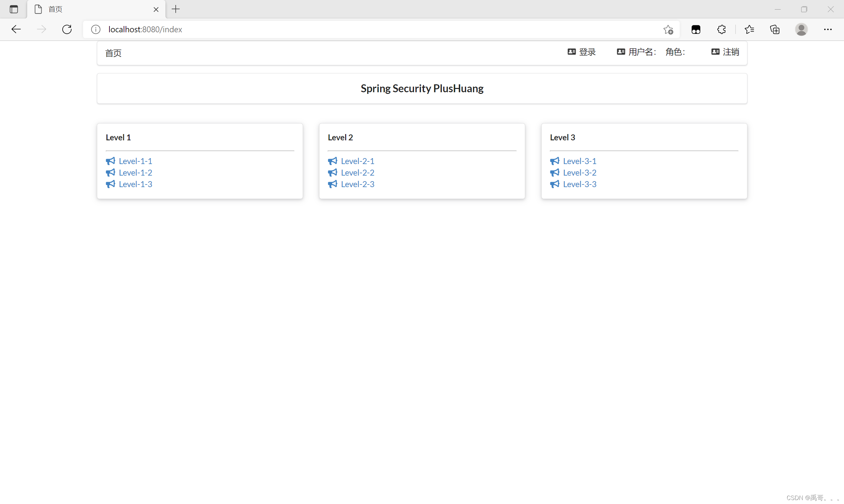Add page to favorites star icon
Viewport: 844px width, 504px height.
pyautogui.click(x=668, y=30)
